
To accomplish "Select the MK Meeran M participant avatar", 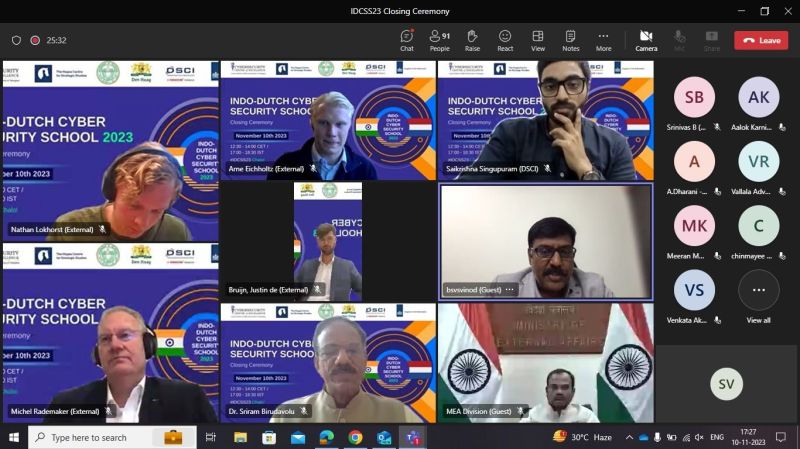I will pos(694,226).
